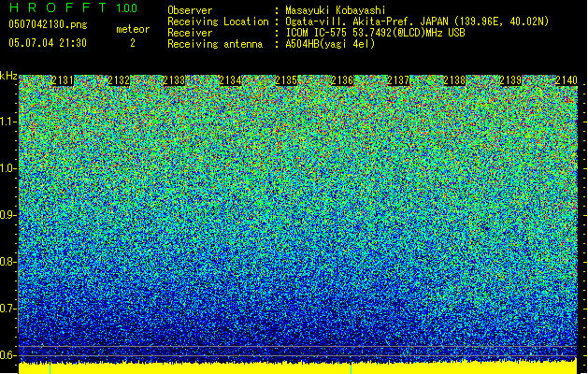Click the kHz axis unit label
The image size is (588, 374).
[8, 76]
